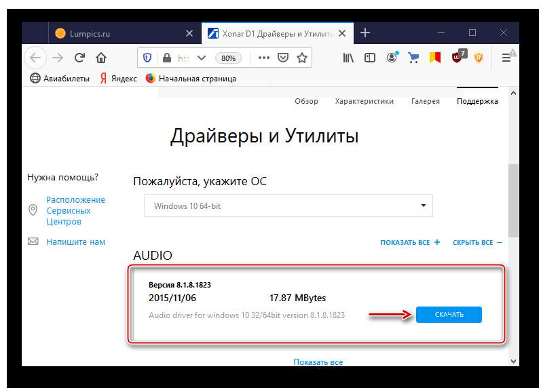Click the Драйверы и Утилиты heading

pyautogui.click(x=264, y=136)
